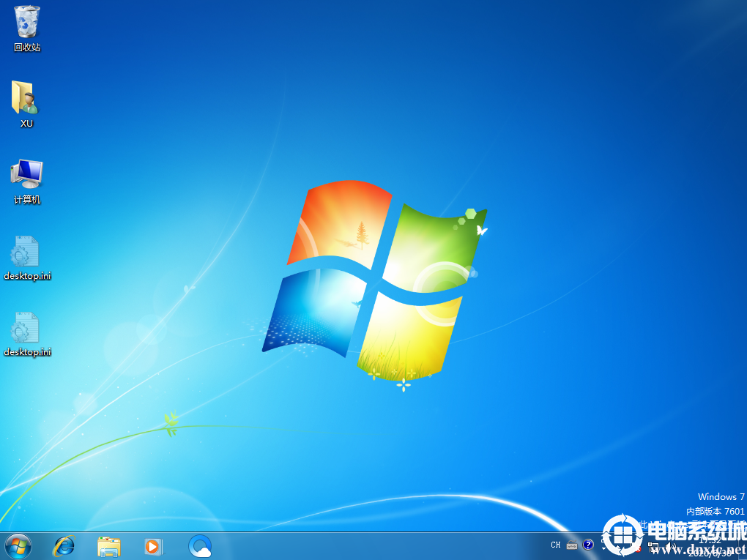Image resolution: width=747 pixels, height=560 pixels.
Task: Click the network icon in system tray
Action: (x=653, y=546)
